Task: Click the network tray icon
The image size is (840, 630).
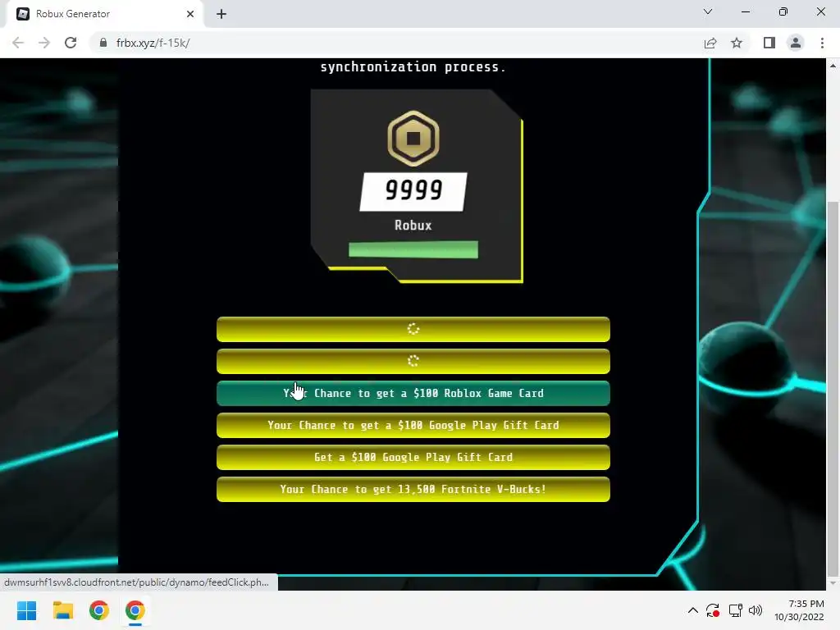Action: [735, 610]
